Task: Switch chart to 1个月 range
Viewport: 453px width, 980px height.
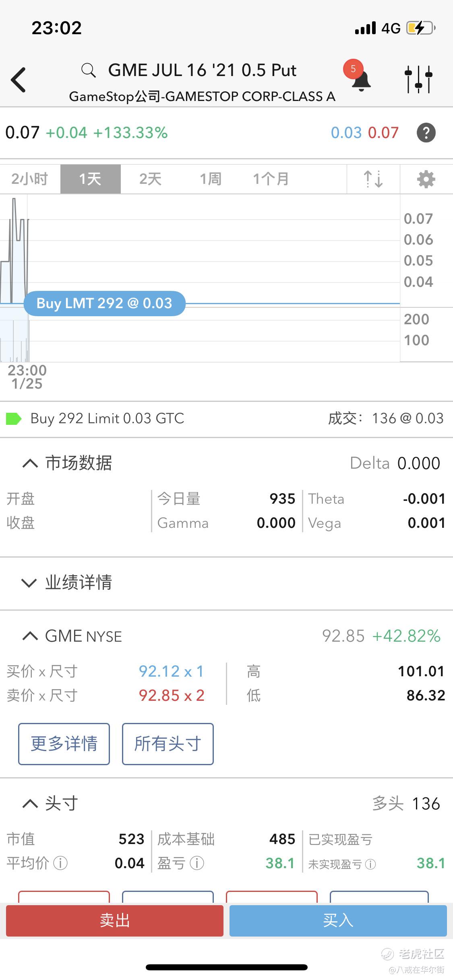Action: [x=271, y=179]
